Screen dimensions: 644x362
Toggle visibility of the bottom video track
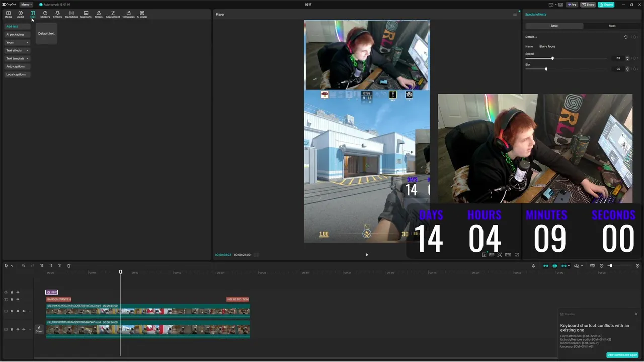click(18, 329)
